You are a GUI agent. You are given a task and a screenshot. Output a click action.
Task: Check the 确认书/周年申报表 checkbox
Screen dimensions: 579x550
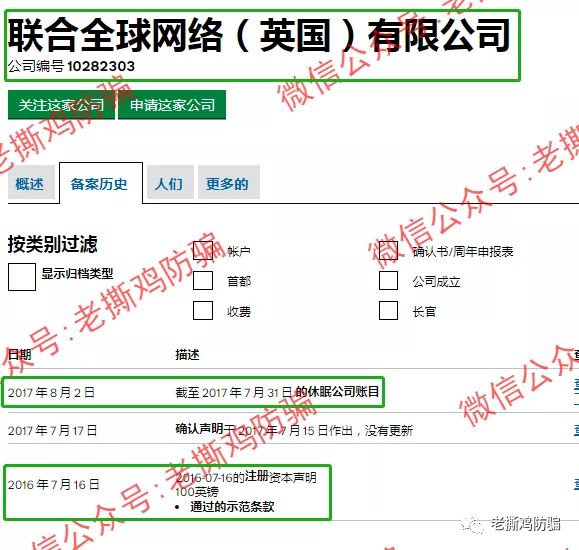pyautogui.click(x=388, y=250)
